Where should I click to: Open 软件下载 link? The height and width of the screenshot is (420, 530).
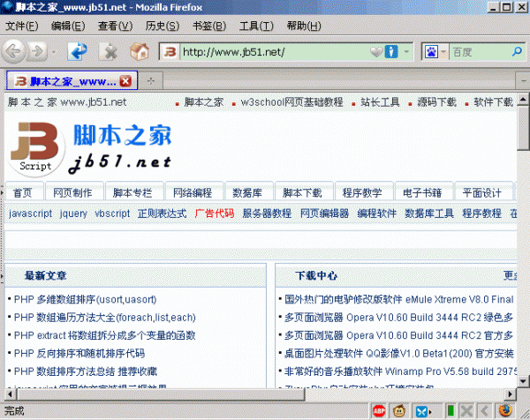(493, 102)
